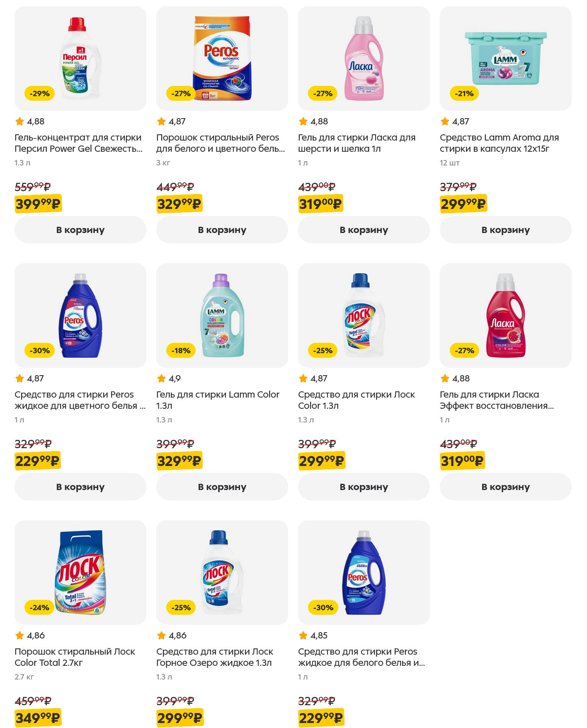Open red Ласка Color bottle image
587x728 pixels.
click(x=505, y=315)
